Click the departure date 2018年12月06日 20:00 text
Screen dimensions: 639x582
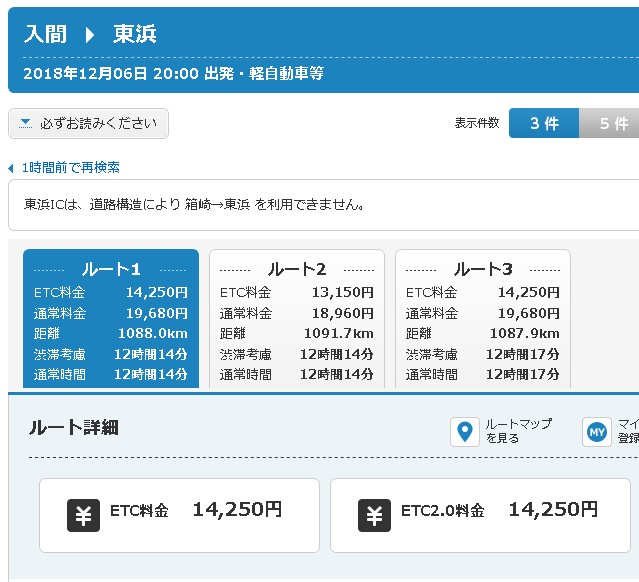(110, 73)
